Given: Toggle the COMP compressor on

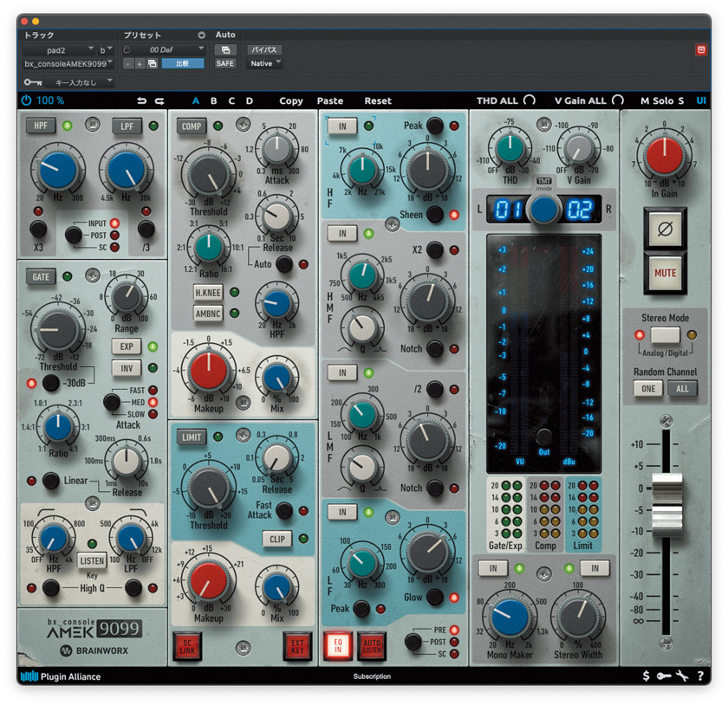Looking at the screenshot, I should (x=192, y=126).
